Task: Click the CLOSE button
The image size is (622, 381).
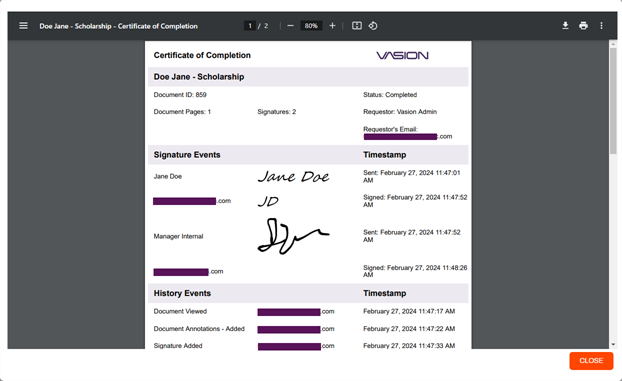Action: click(x=591, y=361)
